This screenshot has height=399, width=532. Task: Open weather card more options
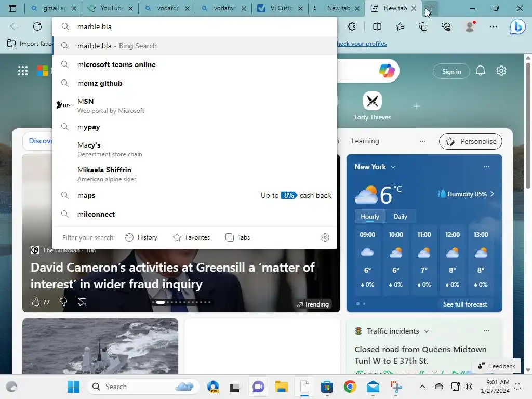click(486, 167)
